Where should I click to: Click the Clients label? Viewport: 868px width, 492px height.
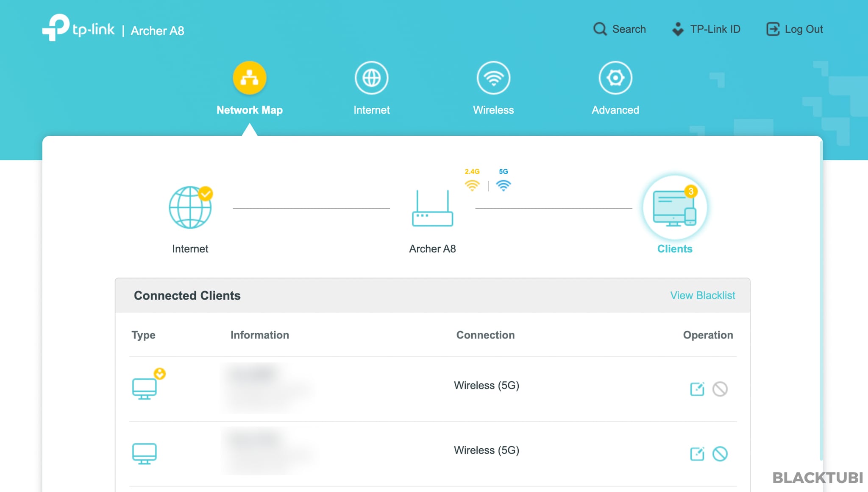tap(674, 249)
